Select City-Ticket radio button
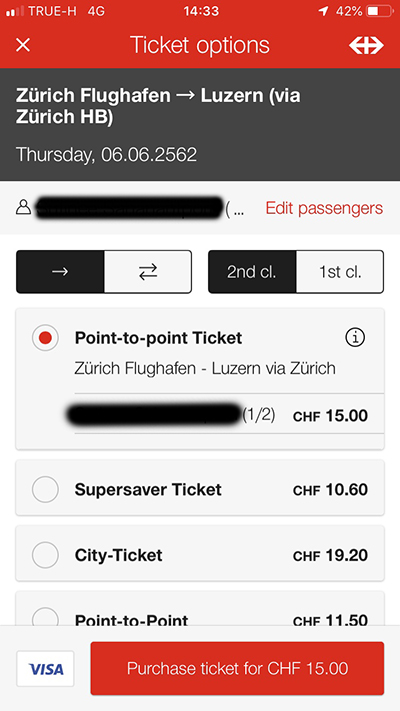This screenshot has height=711, width=400. click(45, 555)
